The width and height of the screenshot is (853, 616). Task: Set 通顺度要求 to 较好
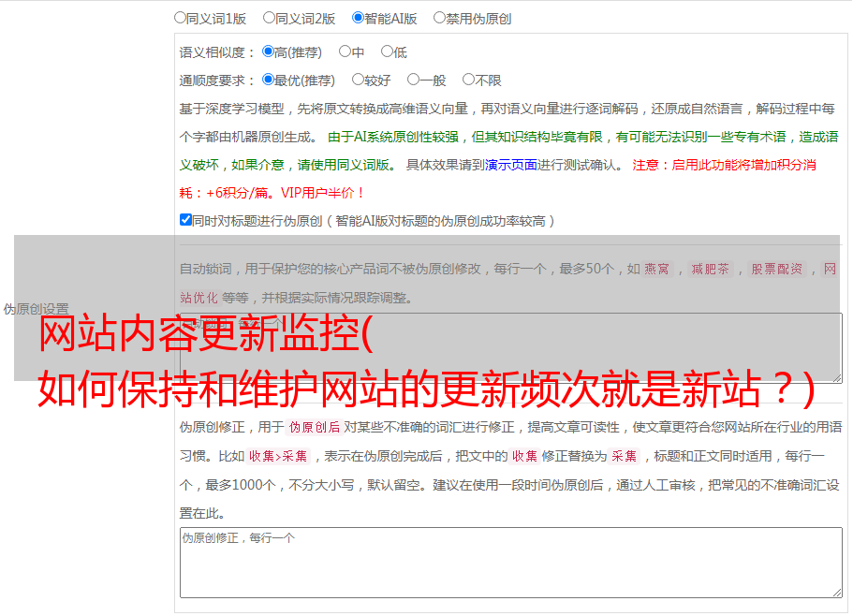point(358,80)
